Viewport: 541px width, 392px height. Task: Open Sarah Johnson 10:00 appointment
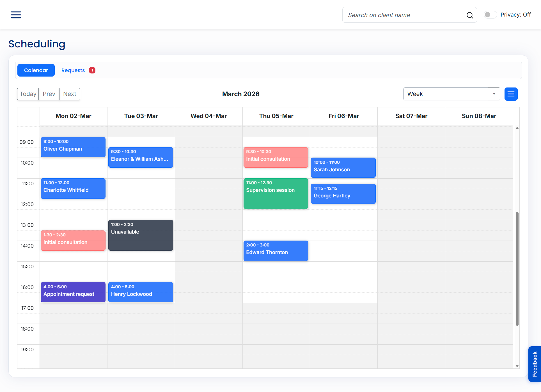click(x=343, y=168)
